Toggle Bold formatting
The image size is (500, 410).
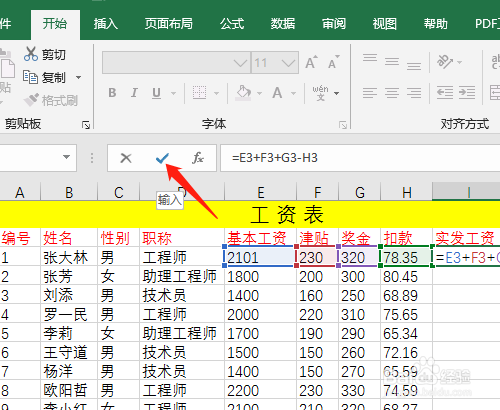point(112,93)
